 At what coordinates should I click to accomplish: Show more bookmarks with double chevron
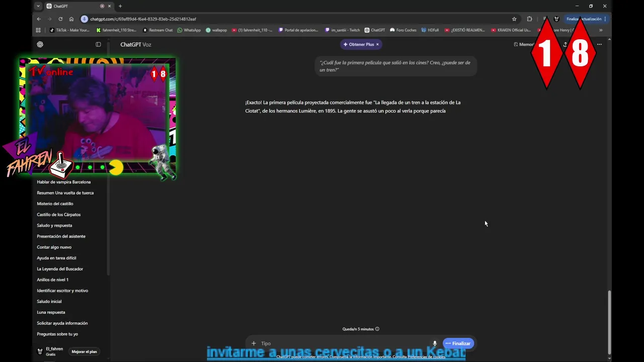tap(600, 30)
